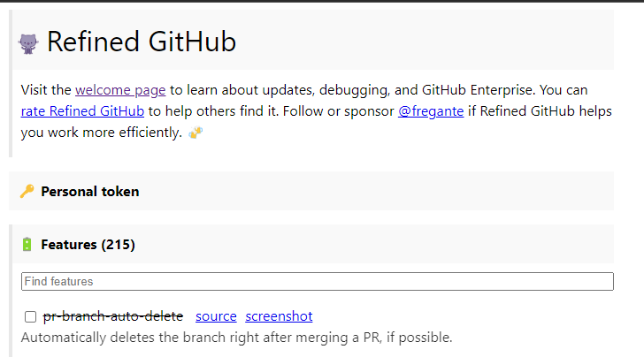Click the bee emoji after intro text
This screenshot has width=644, height=357.
pos(195,133)
